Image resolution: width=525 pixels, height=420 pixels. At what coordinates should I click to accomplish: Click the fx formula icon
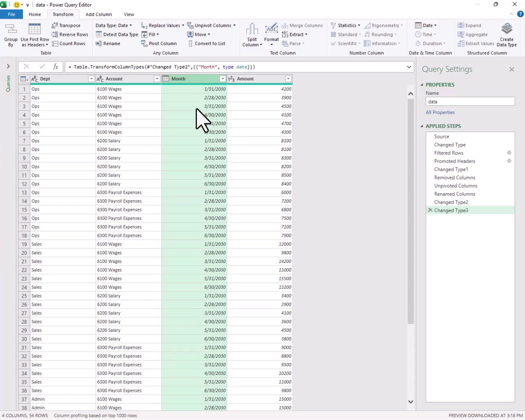coord(56,66)
